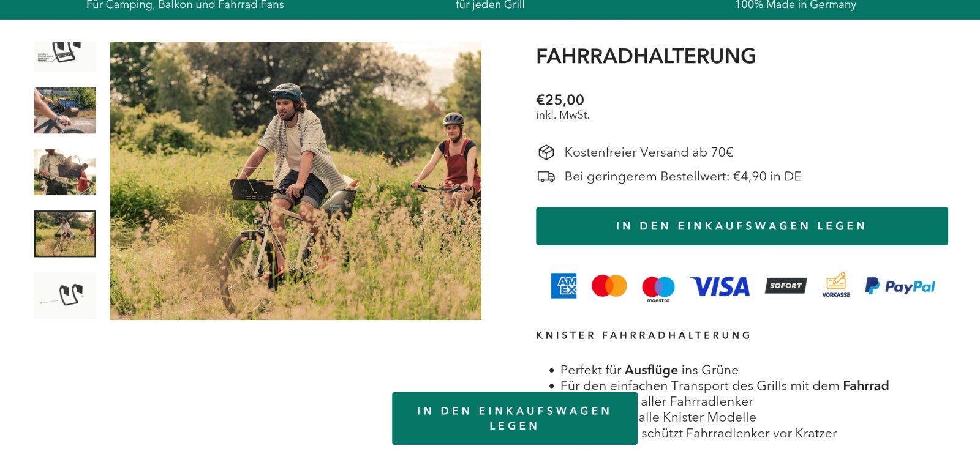Click the floating Einkaufswagen legen button
This screenshot has width=980, height=454.
click(x=514, y=419)
